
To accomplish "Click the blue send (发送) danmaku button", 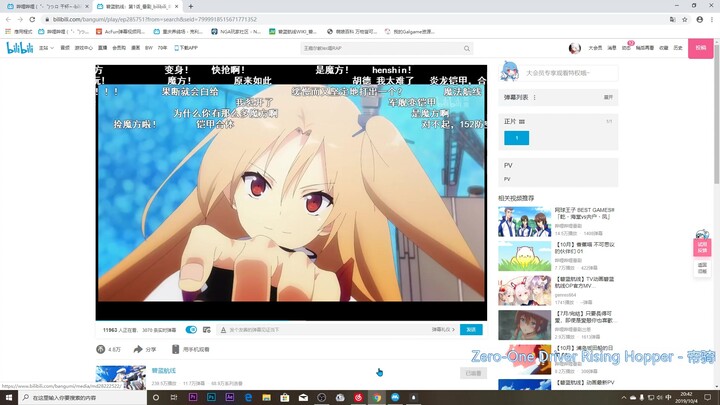I will (471, 329).
